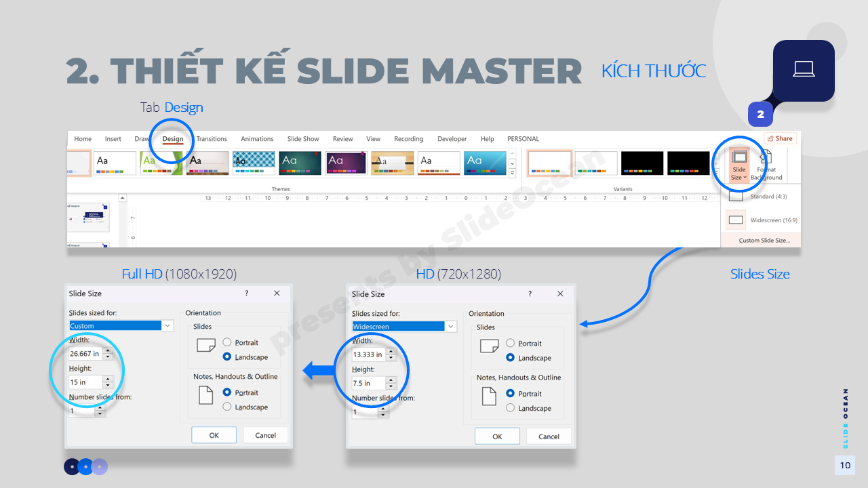Open the Animations tab

257,139
